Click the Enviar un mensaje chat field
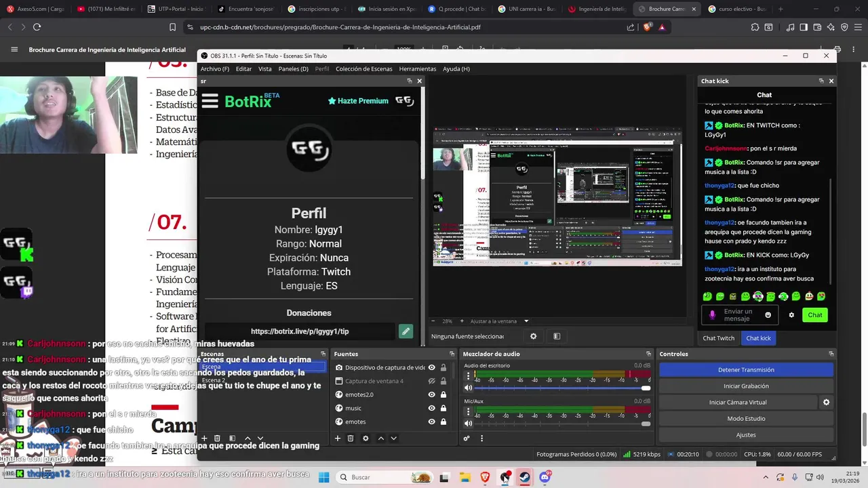This screenshot has height=488, width=868. pos(739,315)
